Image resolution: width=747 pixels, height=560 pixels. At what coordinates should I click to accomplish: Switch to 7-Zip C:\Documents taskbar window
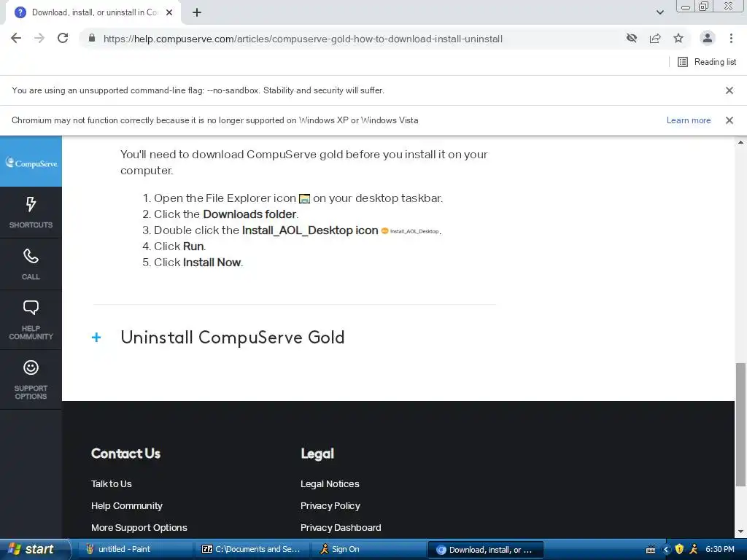[252, 550]
